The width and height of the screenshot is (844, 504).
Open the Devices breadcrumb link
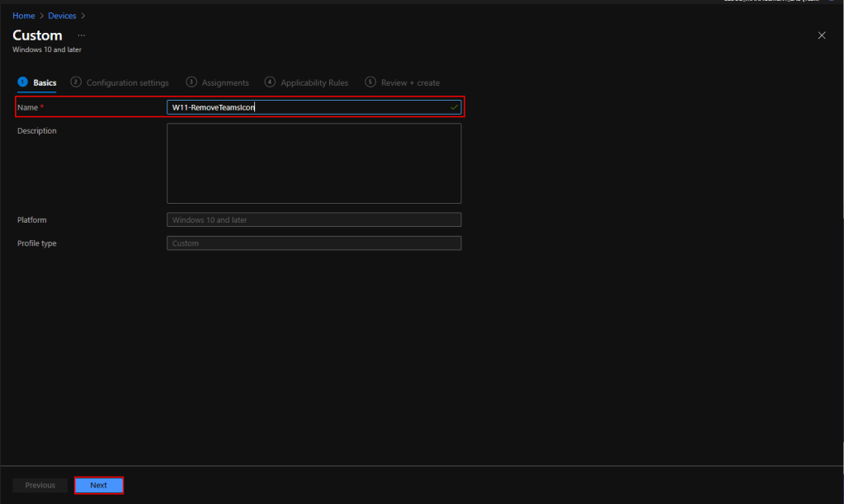(62, 16)
